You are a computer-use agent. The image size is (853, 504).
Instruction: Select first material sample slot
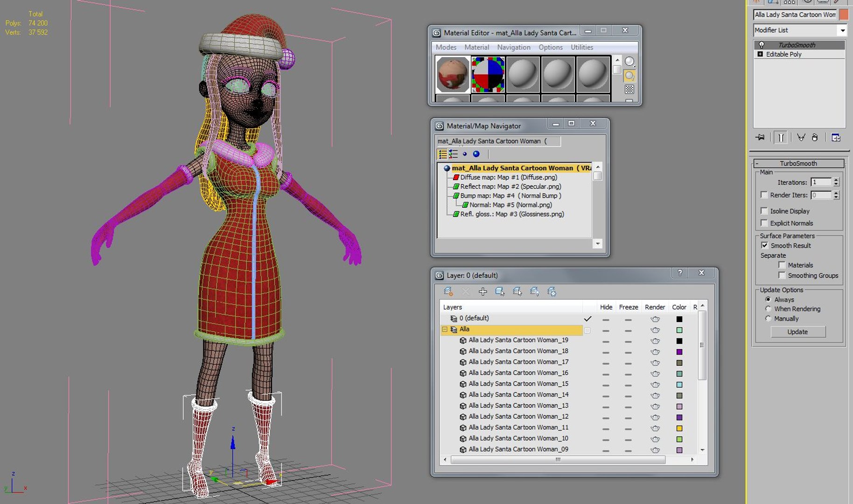pyautogui.click(x=453, y=74)
